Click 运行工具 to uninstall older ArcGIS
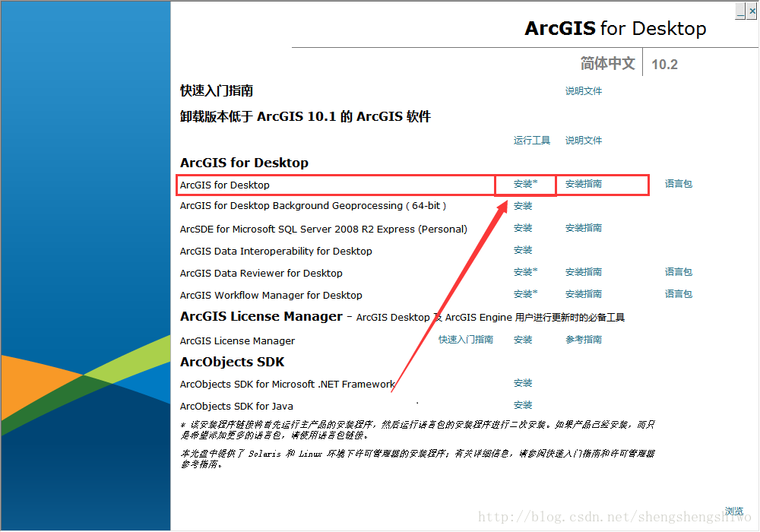The image size is (760, 532). tap(532, 141)
